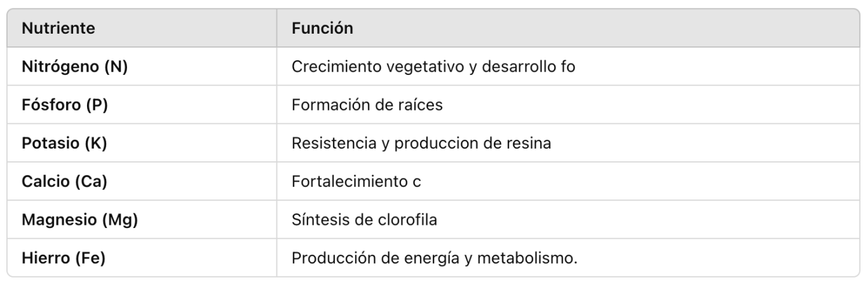Image resolution: width=868 pixels, height=282 pixels.
Task: Click the Fósforo (P) cell
Action: [142, 105]
